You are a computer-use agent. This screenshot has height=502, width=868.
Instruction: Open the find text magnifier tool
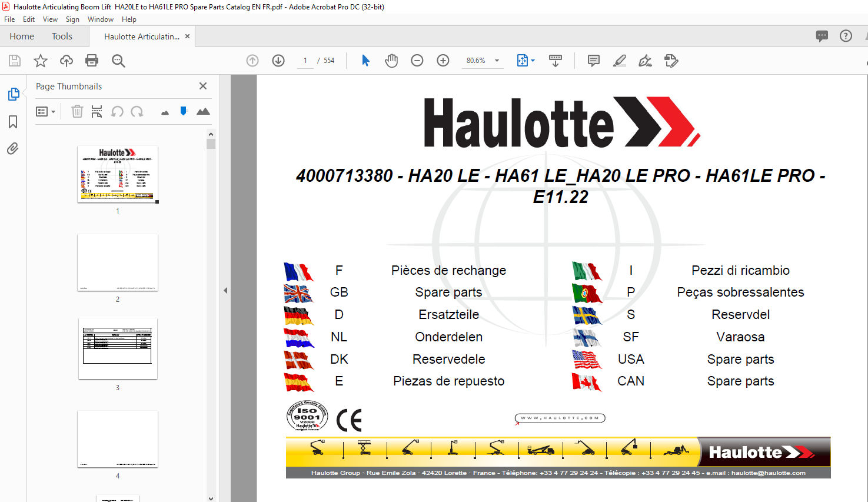click(118, 61)
